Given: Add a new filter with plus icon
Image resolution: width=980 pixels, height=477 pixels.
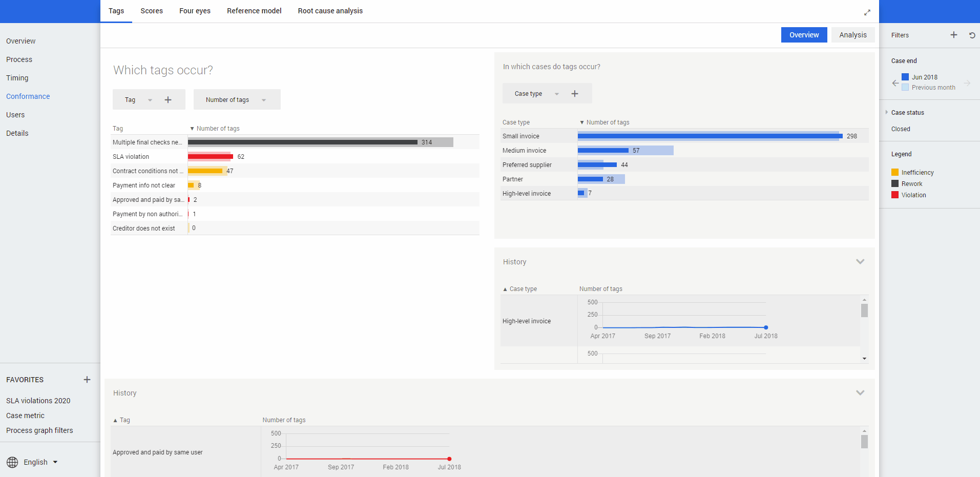Looking at the screenshot, I should click(x=953, y=35).
